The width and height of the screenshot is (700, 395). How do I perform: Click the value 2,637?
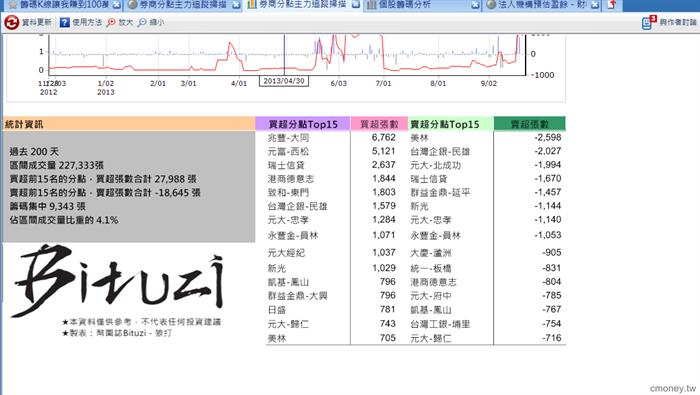(x=383, y=165)
